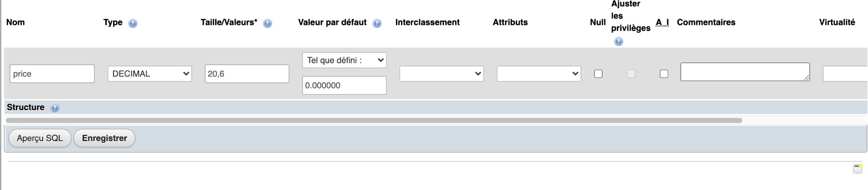Screen dimensions: 868x190
Task: Focus the Nom field containing price
Action: pyautogui.click(x=52, y=74)
